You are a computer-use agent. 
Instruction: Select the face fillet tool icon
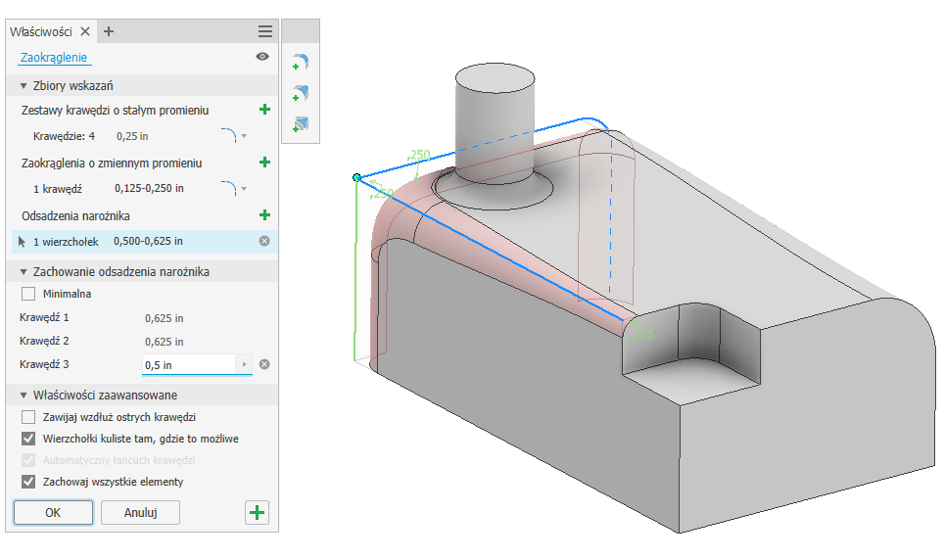pyautogui.click(x=301, y=93)
